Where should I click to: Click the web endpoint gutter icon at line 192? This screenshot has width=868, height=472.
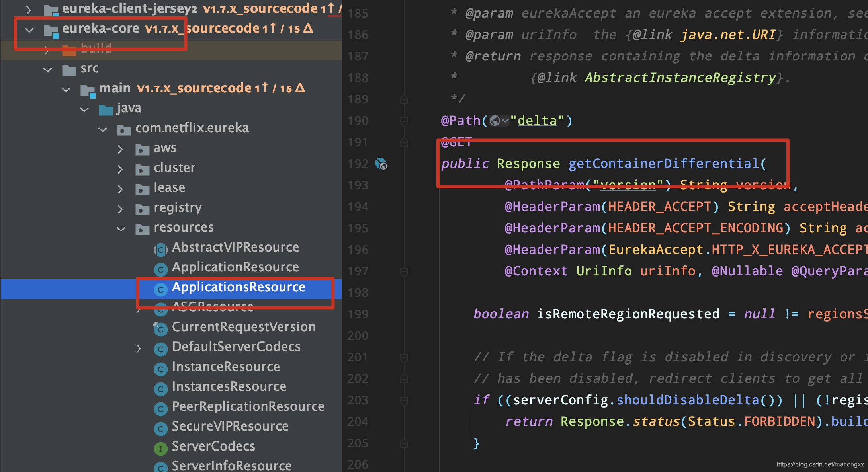point(381,164)
